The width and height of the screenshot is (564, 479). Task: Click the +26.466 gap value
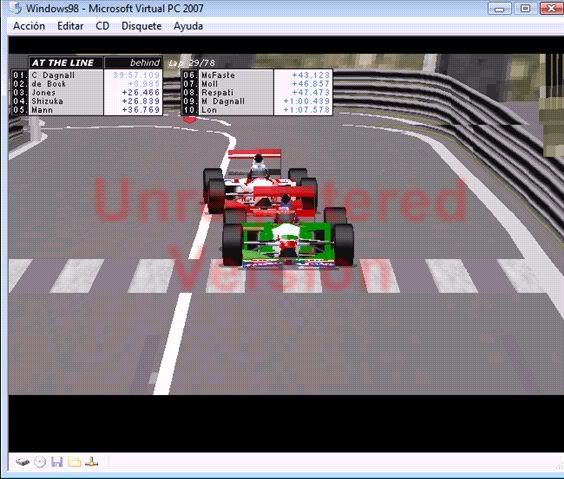[141, 92]
